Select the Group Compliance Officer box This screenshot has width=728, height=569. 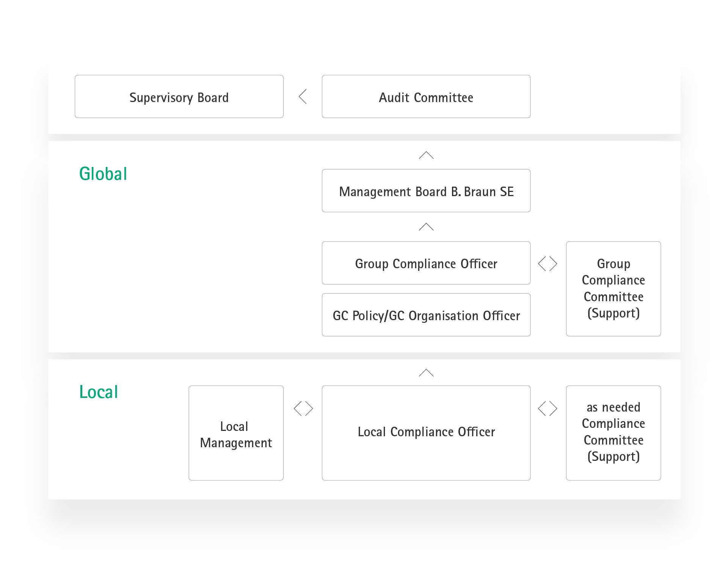click(426, 263)
